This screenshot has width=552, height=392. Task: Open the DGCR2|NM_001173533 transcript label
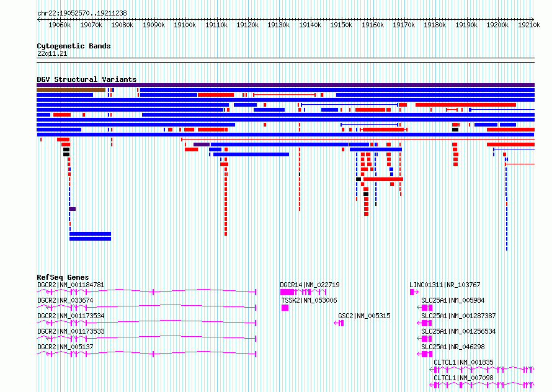click(71, 331)
